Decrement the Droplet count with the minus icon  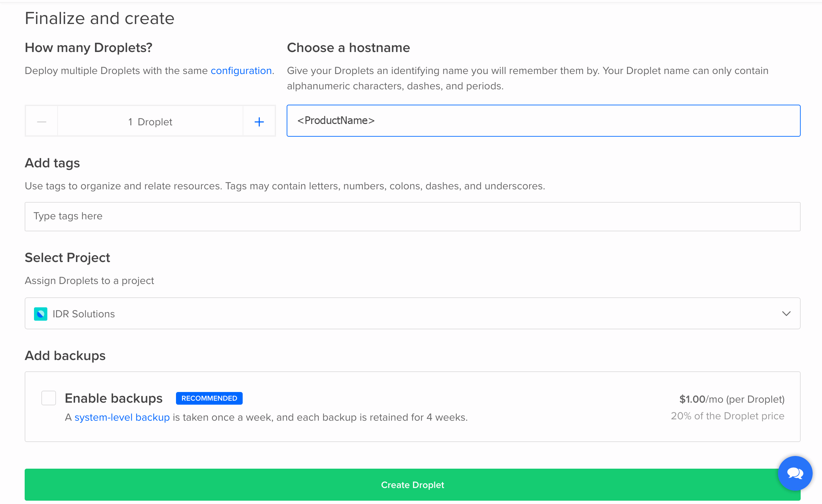[41, 121]
